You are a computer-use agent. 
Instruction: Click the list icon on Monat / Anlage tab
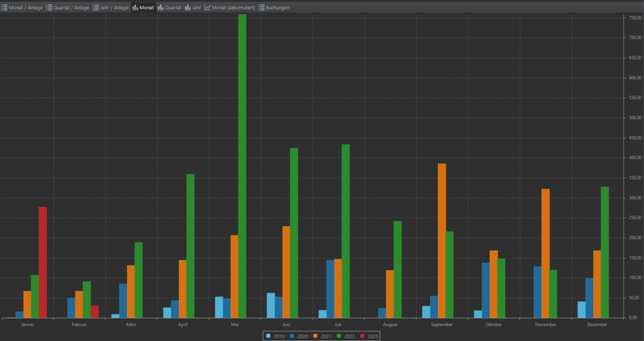pos(5,8)
